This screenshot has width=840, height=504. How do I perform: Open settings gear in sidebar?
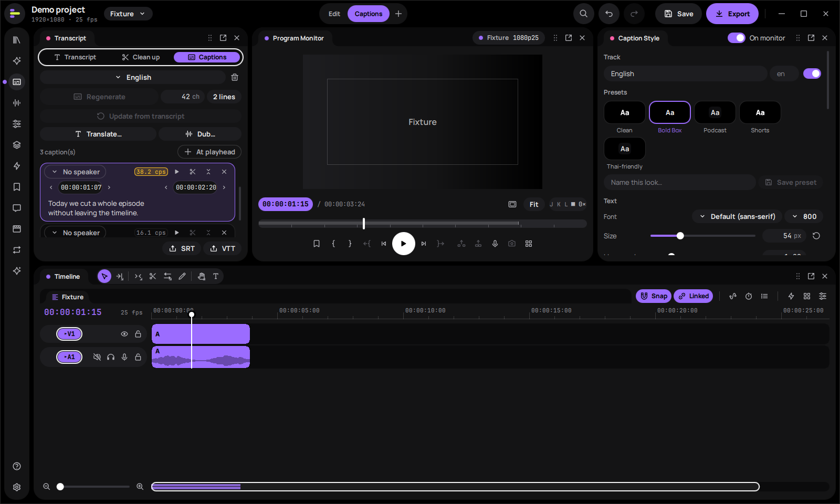pos(17,487)
